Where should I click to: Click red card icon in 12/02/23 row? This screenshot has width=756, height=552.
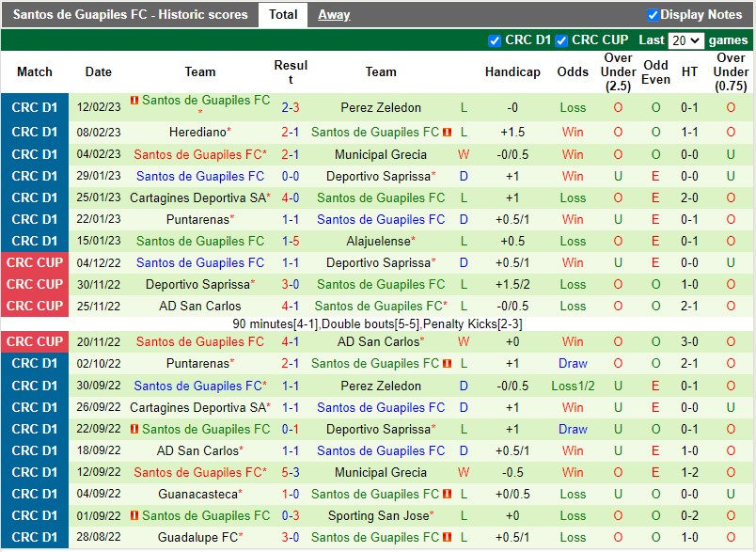click(x=134, y=101)
